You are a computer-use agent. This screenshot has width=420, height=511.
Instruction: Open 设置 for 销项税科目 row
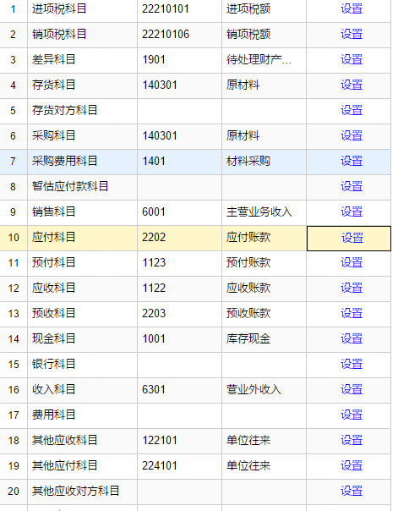(352, 34)
